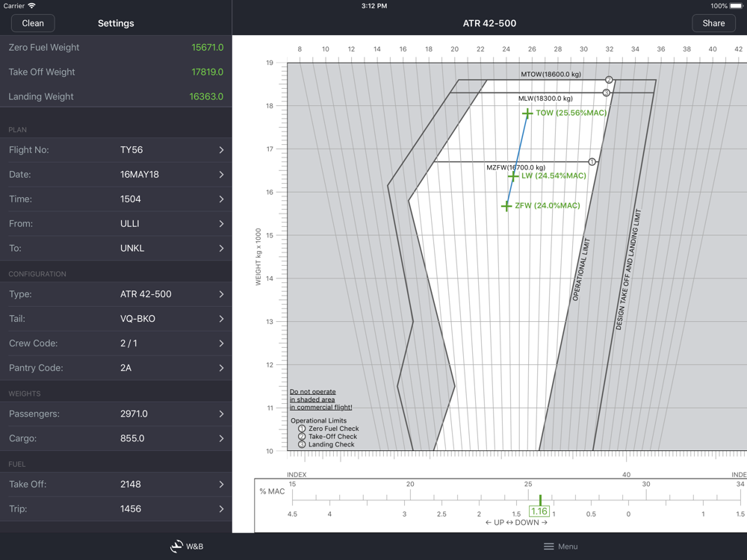Image resolution: width=747 pixels, height=560 pixels.
Task: Tap the battery icon in status bar
Action: click(737, 6)
